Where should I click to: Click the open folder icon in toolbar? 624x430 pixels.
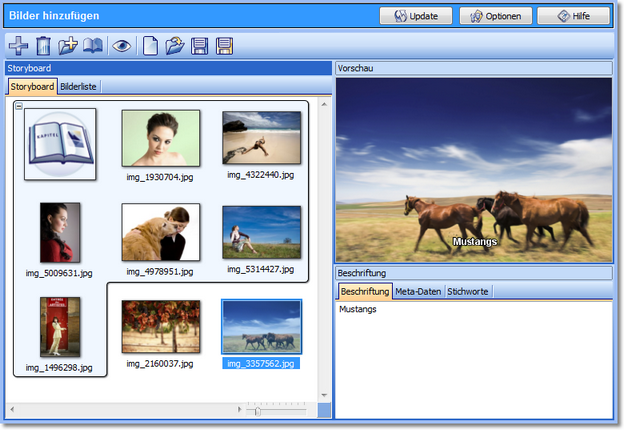pos(175,45)
